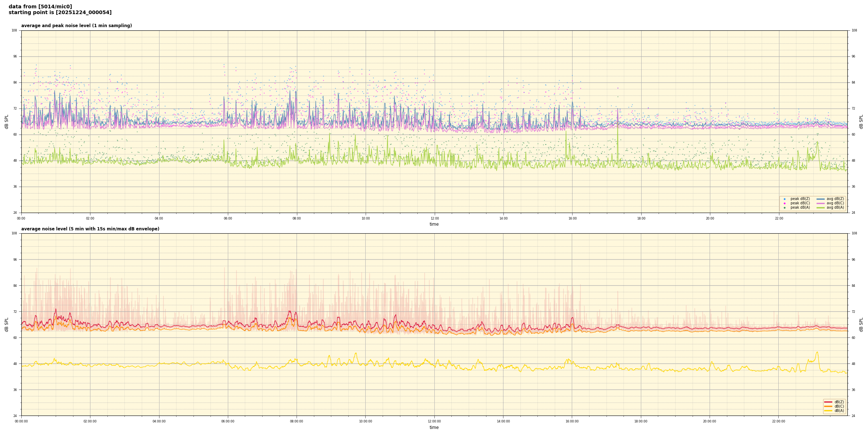Click the peak dB(Z) legend marker
The image size is (868, 434).
coord(784,199)
